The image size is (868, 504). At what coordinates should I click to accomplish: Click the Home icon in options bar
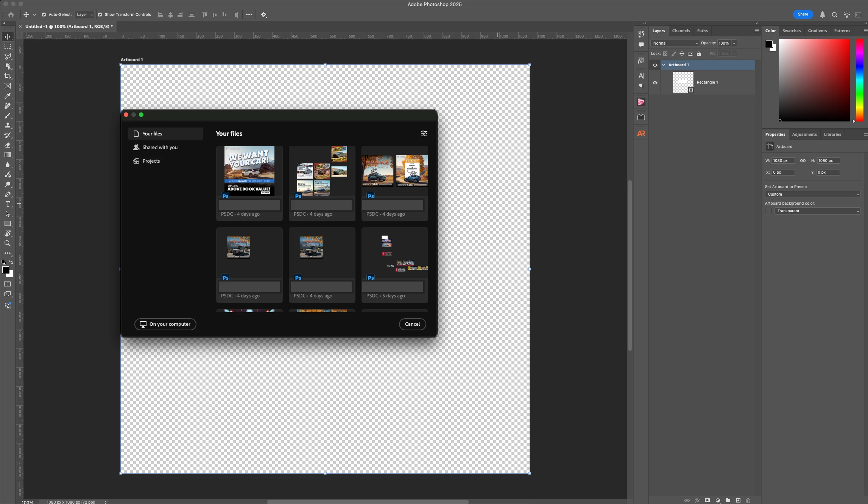click(11, 15)
